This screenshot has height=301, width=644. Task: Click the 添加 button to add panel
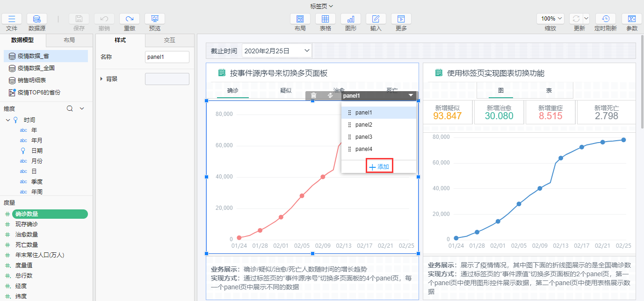tap(379, 167)
